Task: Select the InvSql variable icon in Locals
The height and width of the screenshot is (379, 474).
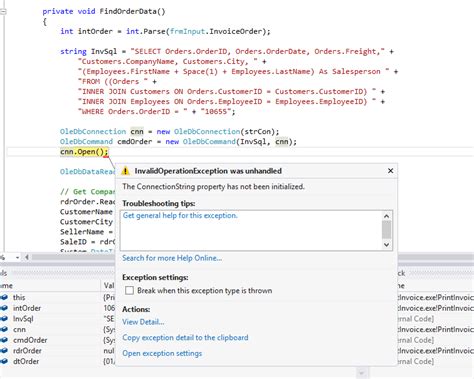Action: coord(4,319)
